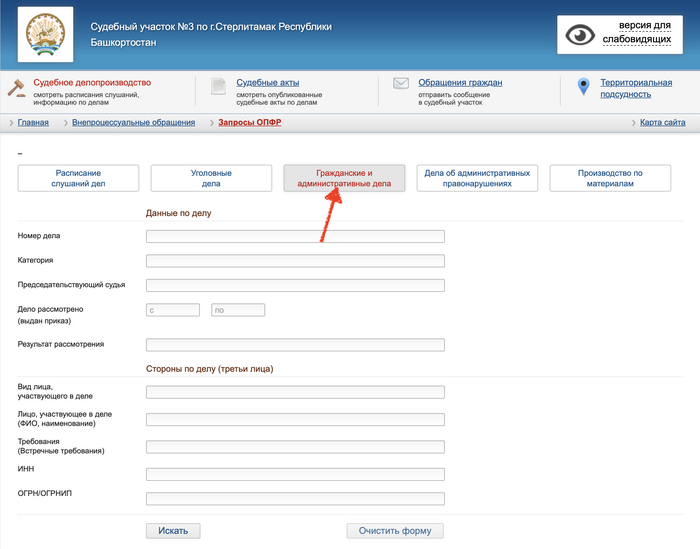Open the Председательствующий судья field

pyautogui.click(x=295, y=285)
